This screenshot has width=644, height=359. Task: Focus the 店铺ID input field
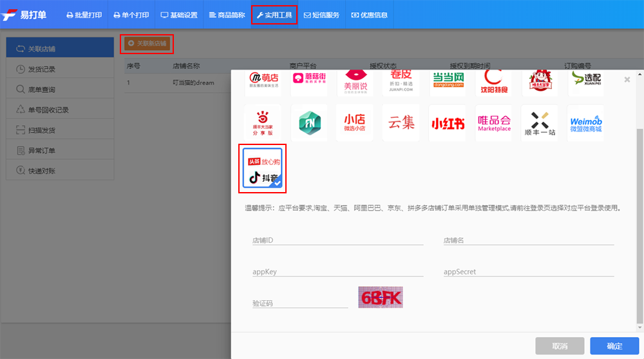(x=337, y=240)
